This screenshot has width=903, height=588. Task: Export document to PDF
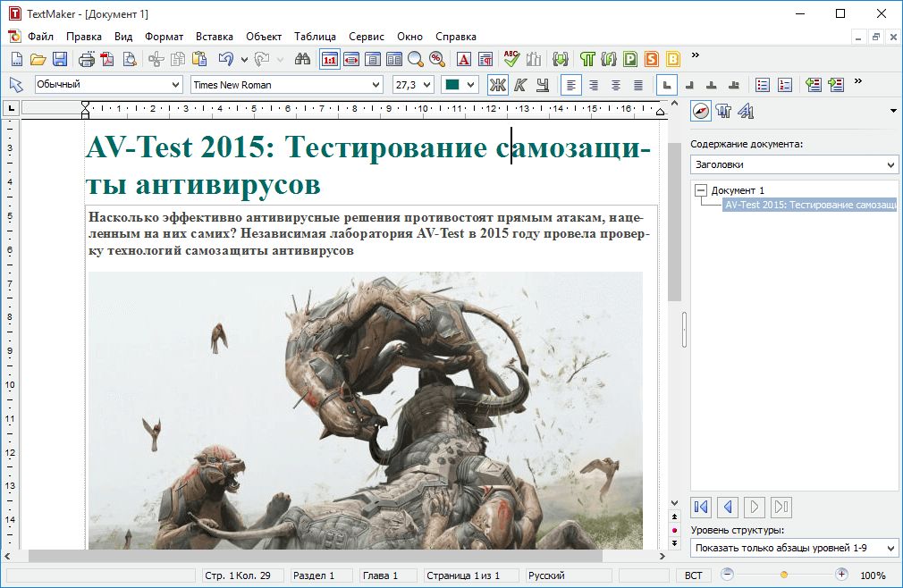click(107, 59)
